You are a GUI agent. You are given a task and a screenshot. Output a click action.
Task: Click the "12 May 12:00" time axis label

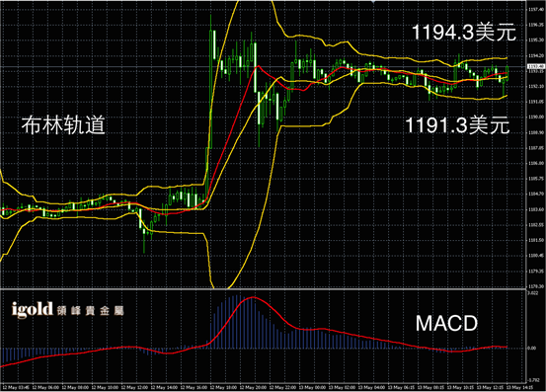[x=135, y=387]
